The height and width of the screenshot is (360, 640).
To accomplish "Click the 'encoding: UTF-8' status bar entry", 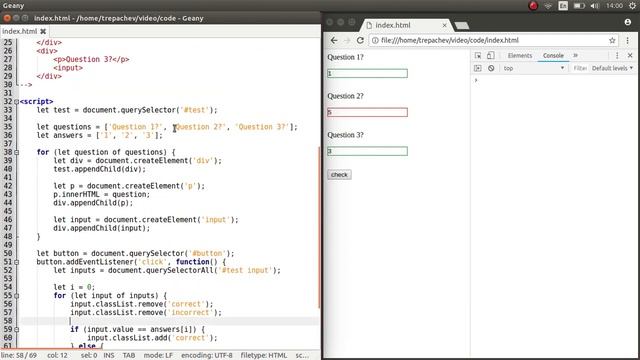I will pos(207,356).
